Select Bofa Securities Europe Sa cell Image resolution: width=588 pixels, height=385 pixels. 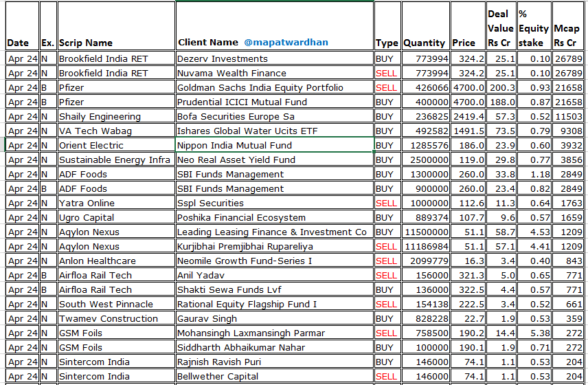275,116
